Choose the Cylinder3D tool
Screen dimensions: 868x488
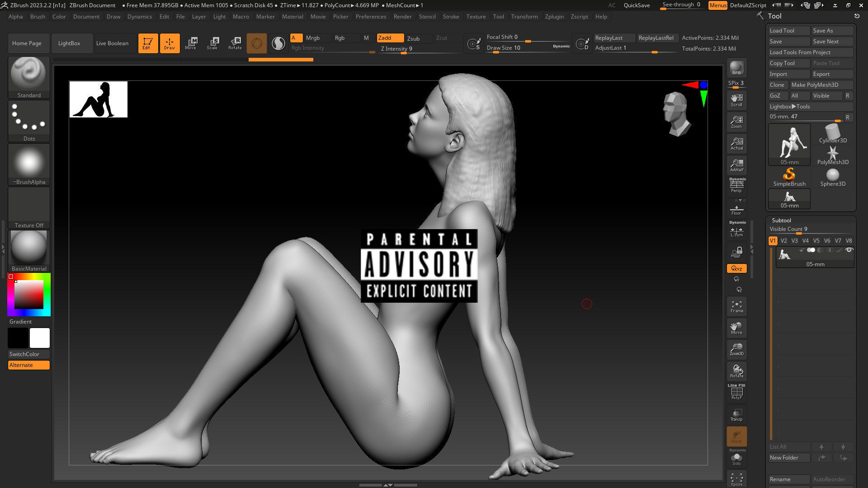(x=833, y=134)
